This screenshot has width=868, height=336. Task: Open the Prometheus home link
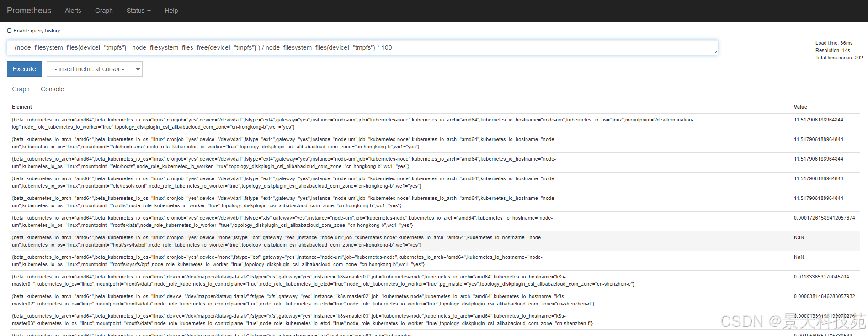(29, 10)
